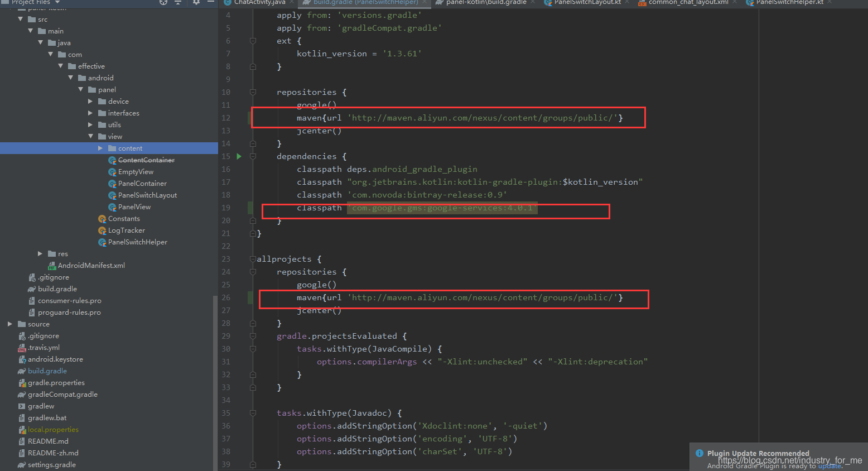The width and height of the screenshot is (868, 471).
Task: Hide the Project panel using the minus icon
Action: (x=210, y=3)
